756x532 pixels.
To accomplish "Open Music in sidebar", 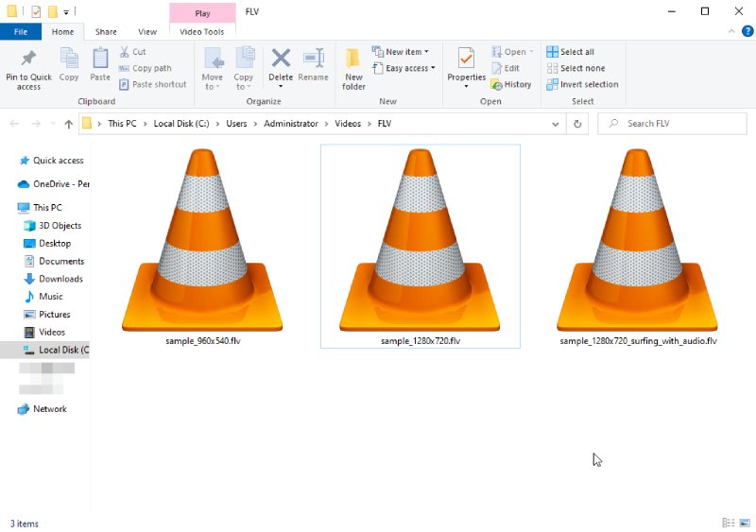I will 43,296.
